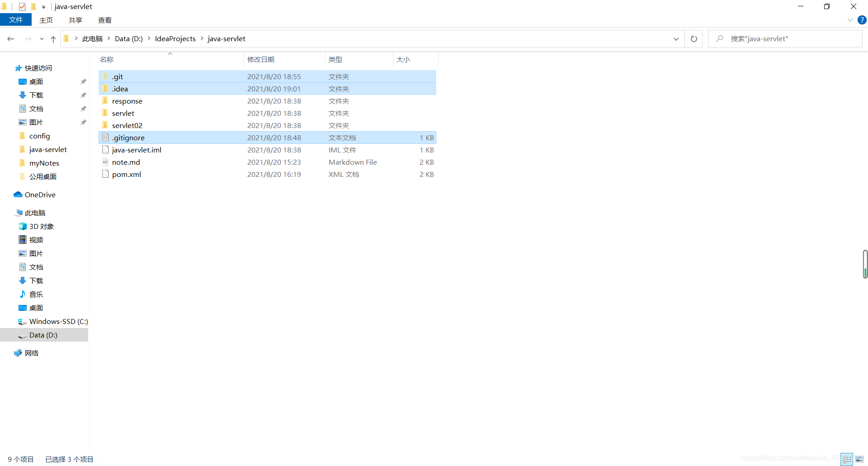Select the servlet folder
The image size is (868, 466).
267,113
